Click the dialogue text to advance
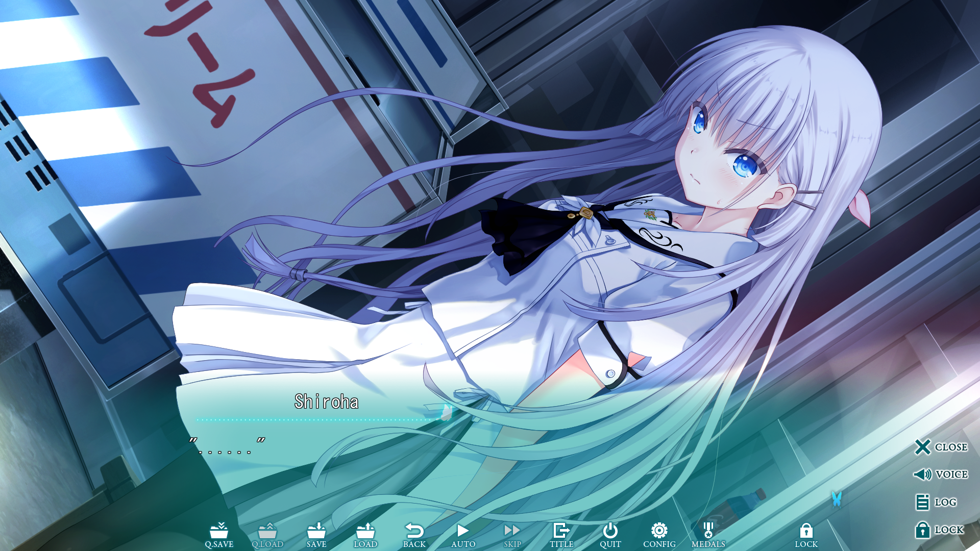Viewport: 980px width, 551px height. tap(227, 446)
